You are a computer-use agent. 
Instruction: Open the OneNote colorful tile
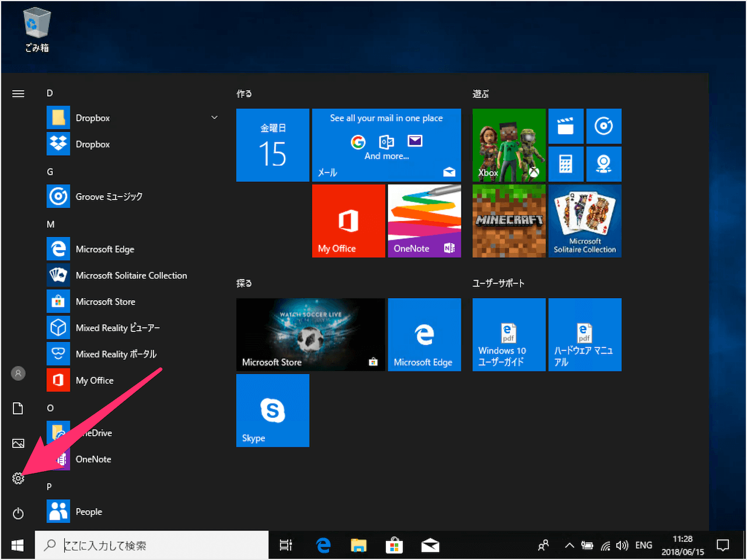tap(424, 221)
